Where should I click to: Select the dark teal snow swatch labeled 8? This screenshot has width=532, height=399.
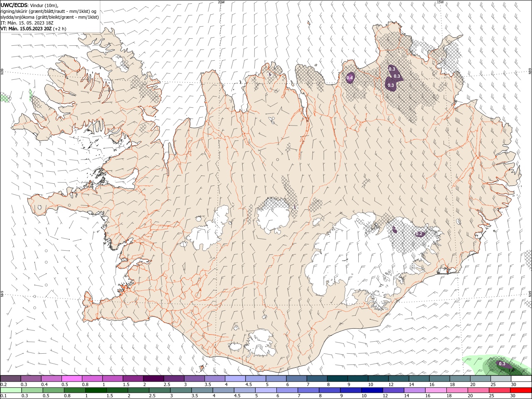[x=337, y=379]
